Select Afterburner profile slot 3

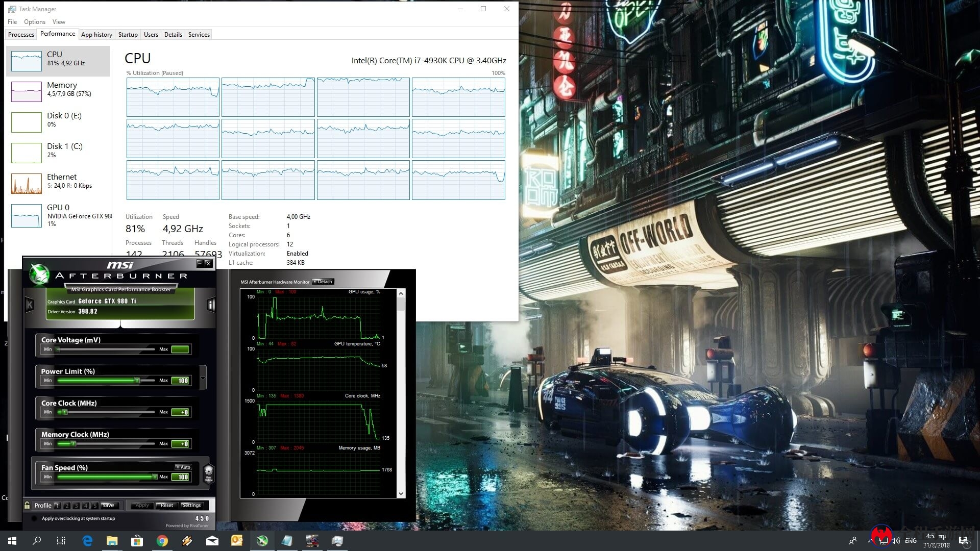point(76,506)
